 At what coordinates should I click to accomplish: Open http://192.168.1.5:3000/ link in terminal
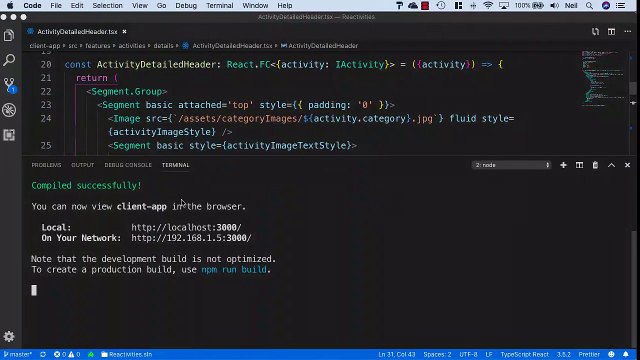[191, 238]
